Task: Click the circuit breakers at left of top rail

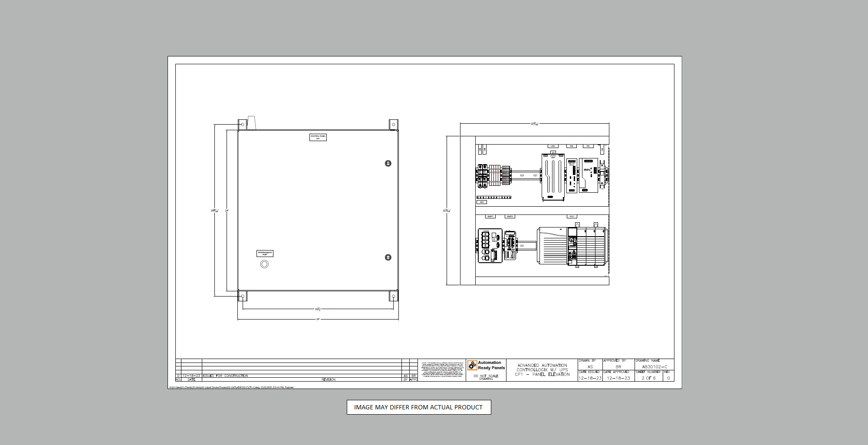Action: point(482,175)
